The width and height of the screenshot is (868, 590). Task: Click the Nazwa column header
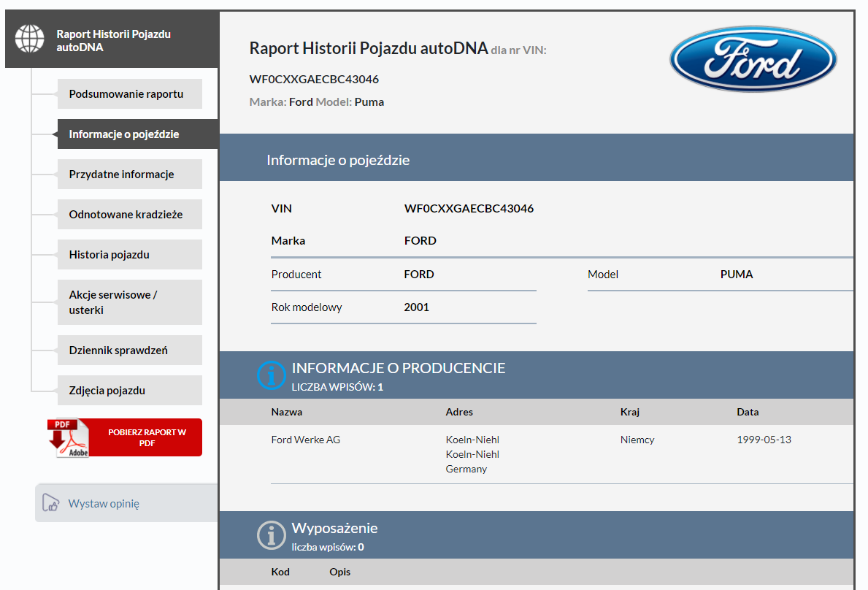pos(287,412)
